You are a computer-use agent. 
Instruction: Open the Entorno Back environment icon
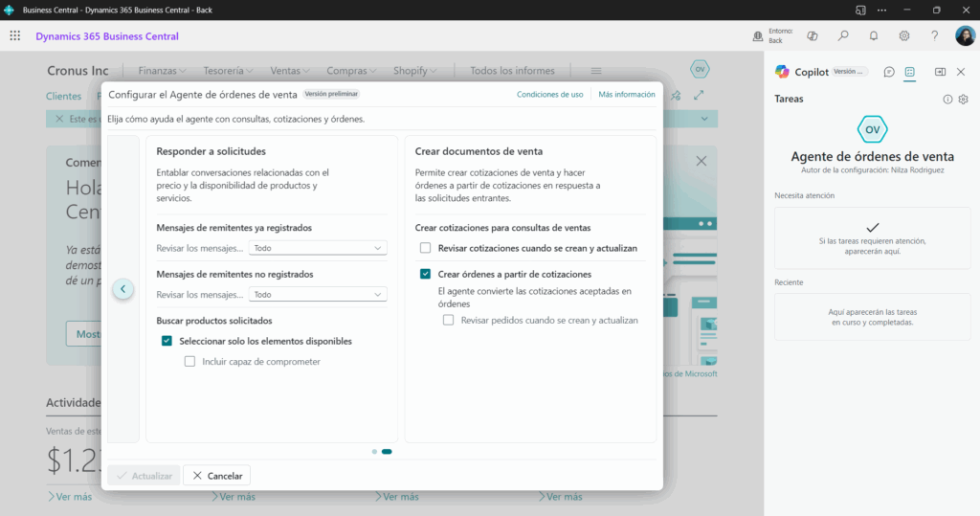(758, 36)
